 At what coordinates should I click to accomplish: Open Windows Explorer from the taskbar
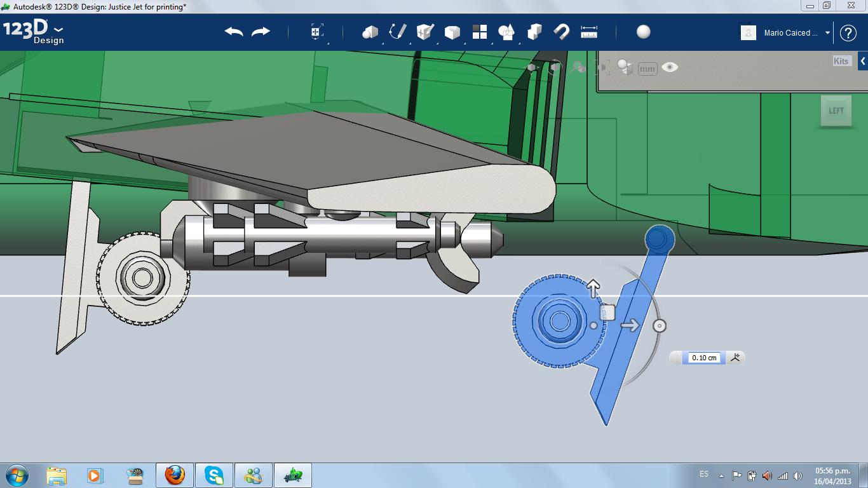tap(57, 475)
